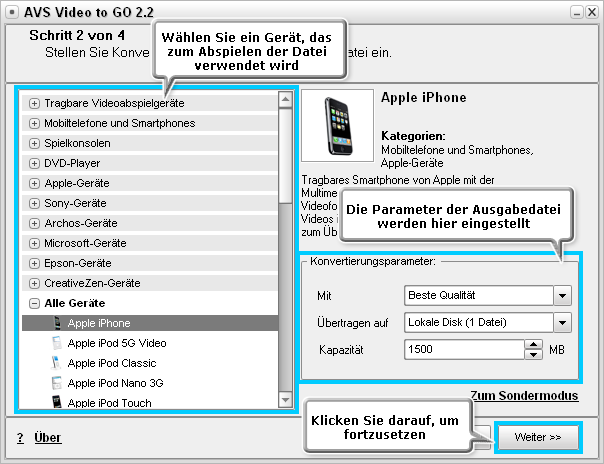The width and height of the screenshot is (604, 464).
Task: Click the Beste Qualität combo box field
Action: tap(479, 296)
